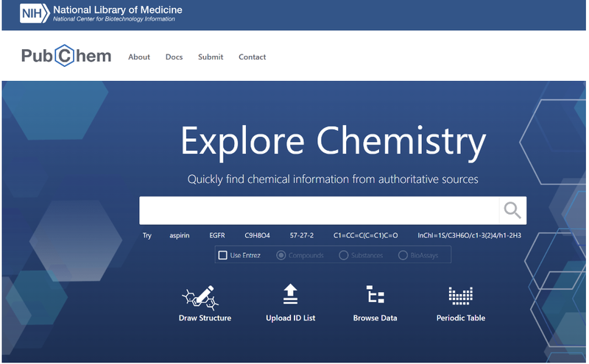Viewport: 589px width, 364px height.
Task: Enable the Use Entrez checkbox
Action: point(223,255)
